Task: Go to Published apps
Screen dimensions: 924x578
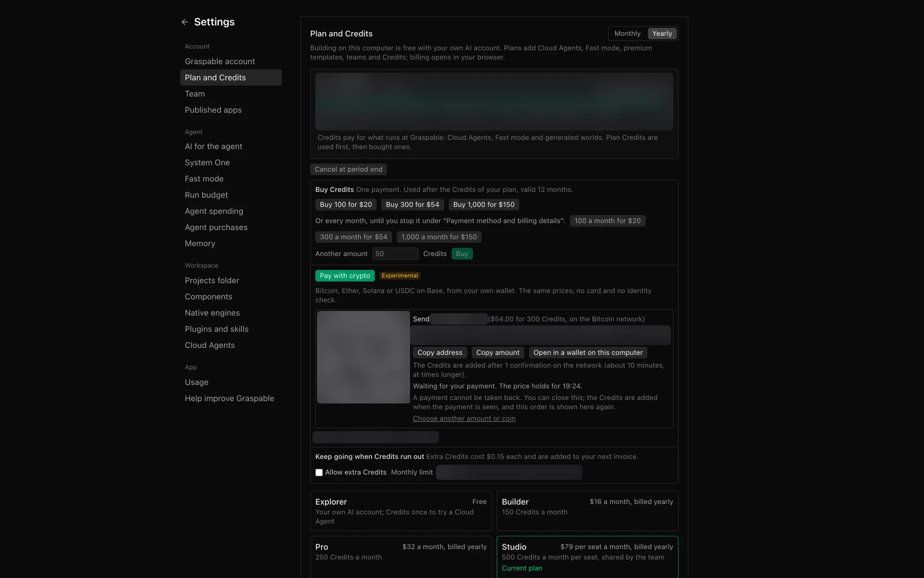Action: [231, 110]
